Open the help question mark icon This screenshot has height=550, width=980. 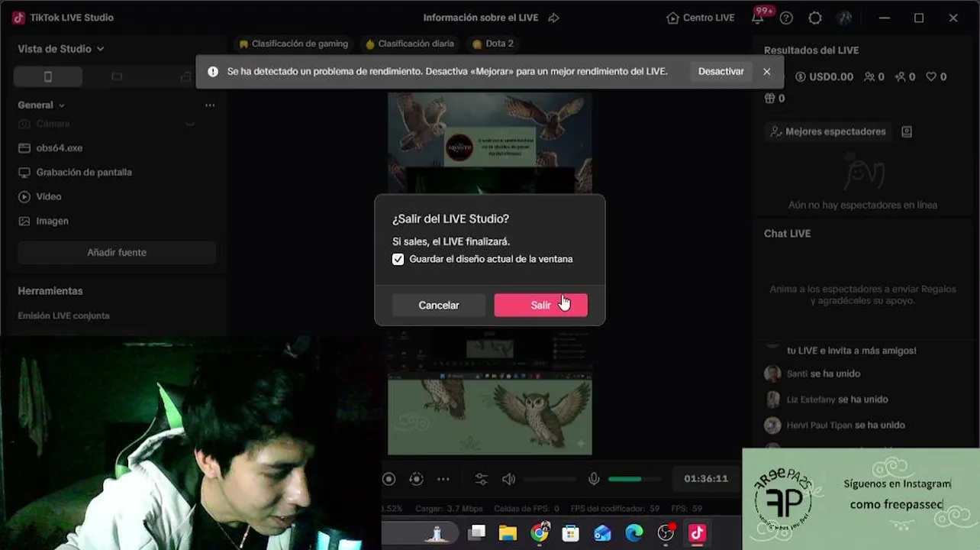click(x=786, y=18)
